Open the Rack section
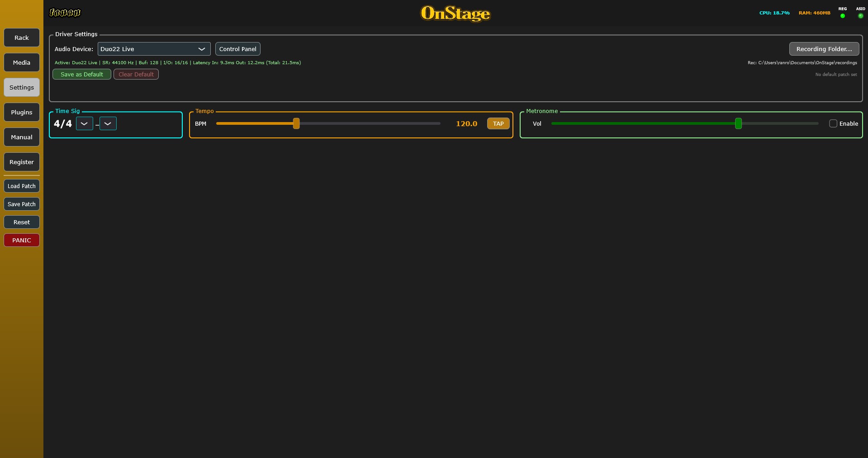 tap(22, 38)
